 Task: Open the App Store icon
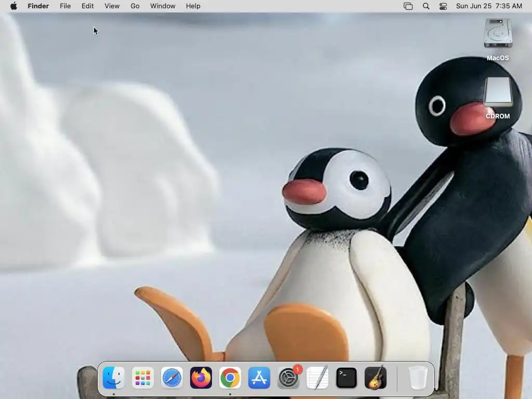[259, 378]
